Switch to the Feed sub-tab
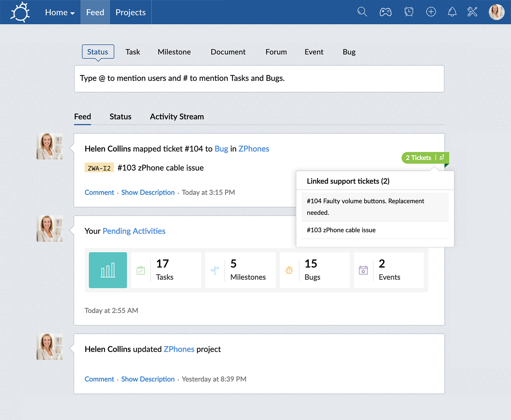511x420 pixels. [83, 117]
